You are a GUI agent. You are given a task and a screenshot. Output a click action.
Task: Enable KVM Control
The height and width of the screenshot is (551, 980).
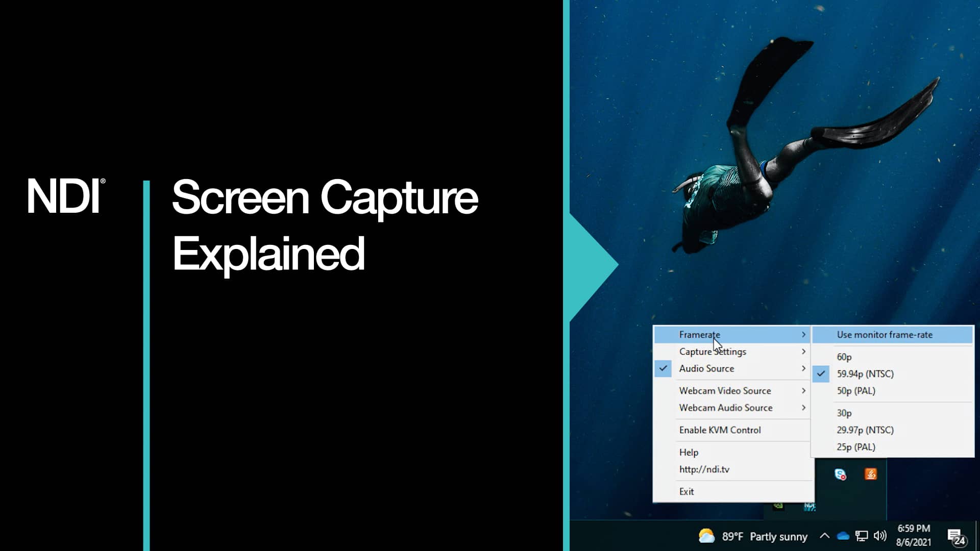tap(719, 430)
